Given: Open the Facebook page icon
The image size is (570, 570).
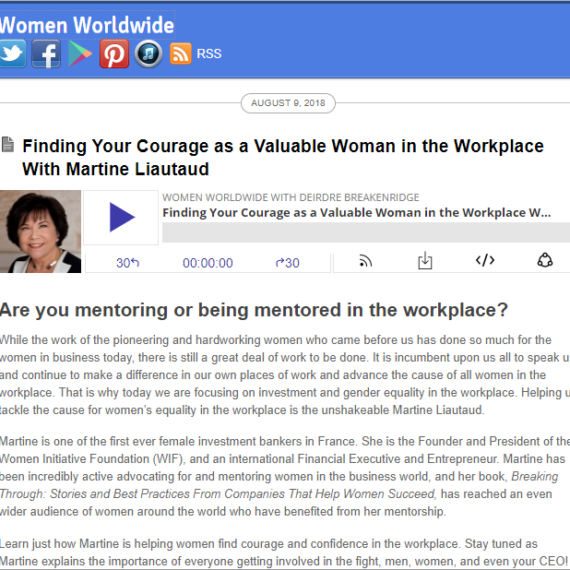Looking at the screenshot, I should [x=46, y=54].
